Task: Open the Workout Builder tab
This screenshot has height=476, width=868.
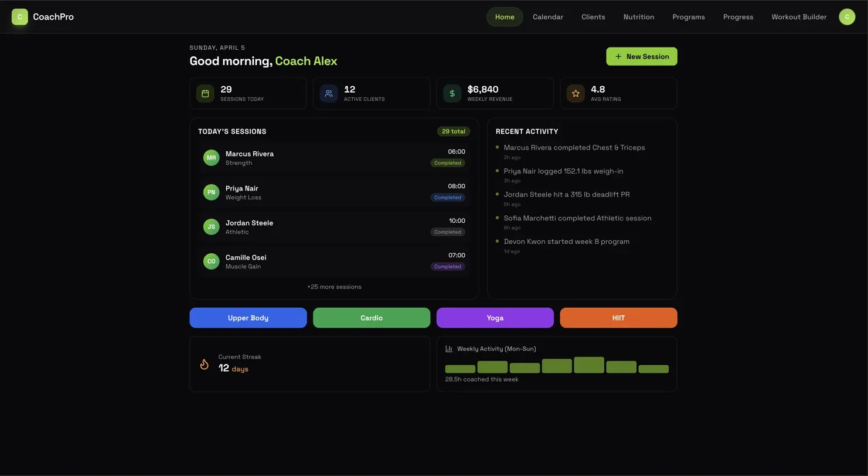Action: pyautogui.click(x=799, y=17)
